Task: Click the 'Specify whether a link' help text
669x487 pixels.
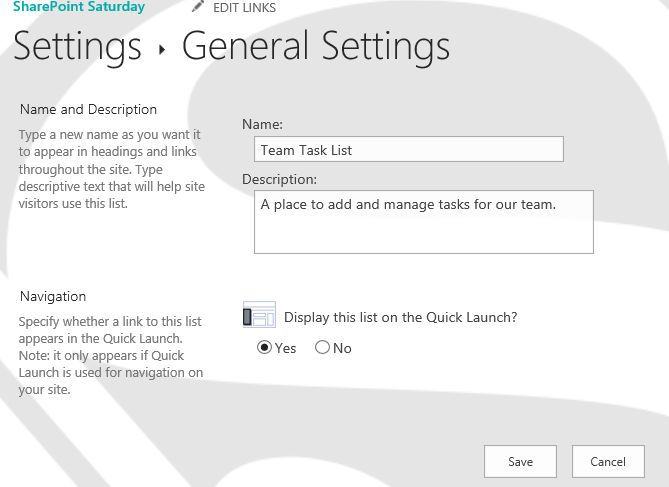Action: [x=111, y=355]
